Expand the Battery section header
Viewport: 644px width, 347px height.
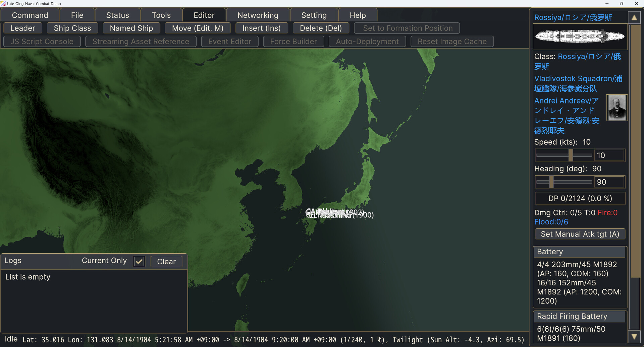click(x=580, y=252)
